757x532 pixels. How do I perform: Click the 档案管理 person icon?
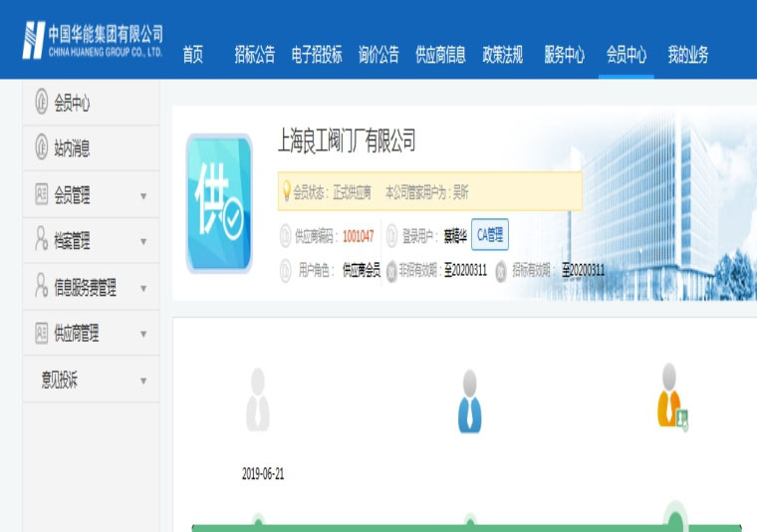(x=41, y=240)
